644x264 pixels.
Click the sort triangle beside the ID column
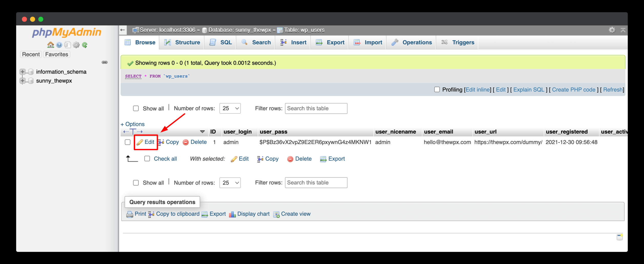click(202, 132)
